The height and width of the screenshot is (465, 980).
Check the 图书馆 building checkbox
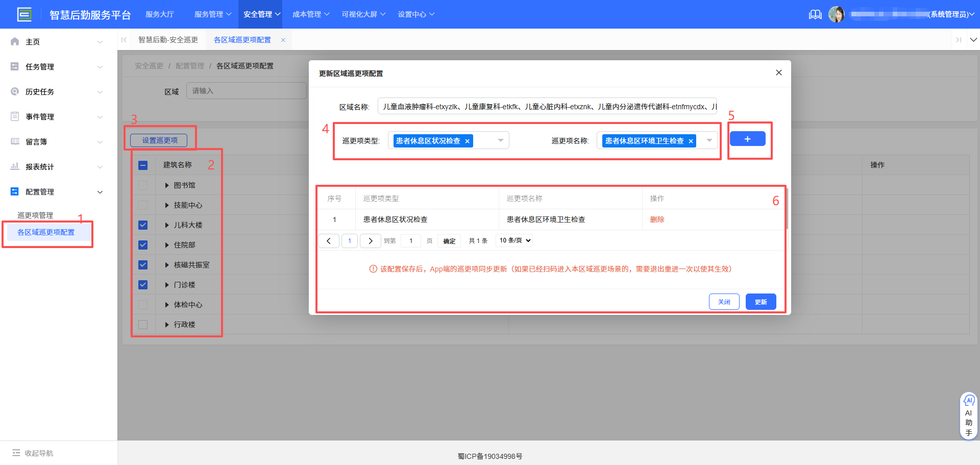[x=143, y=185]
